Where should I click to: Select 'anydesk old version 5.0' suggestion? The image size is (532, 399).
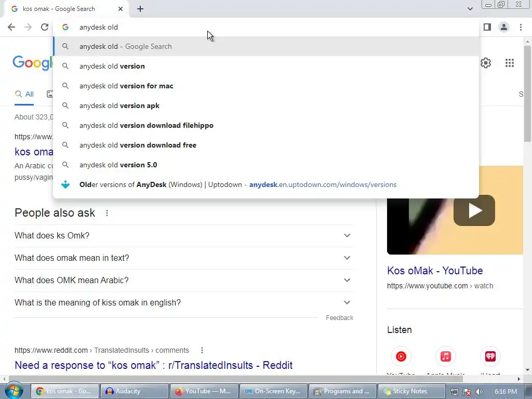[x=267, y=165]
